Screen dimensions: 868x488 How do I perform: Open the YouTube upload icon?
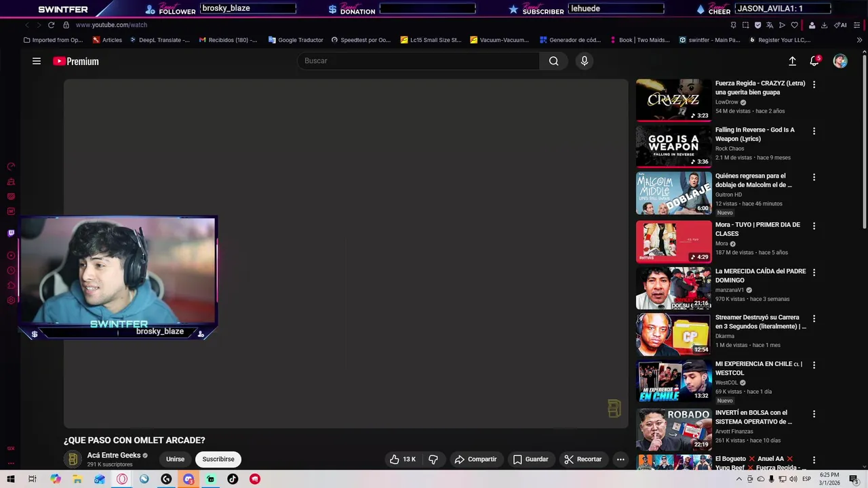coord(792,61)
